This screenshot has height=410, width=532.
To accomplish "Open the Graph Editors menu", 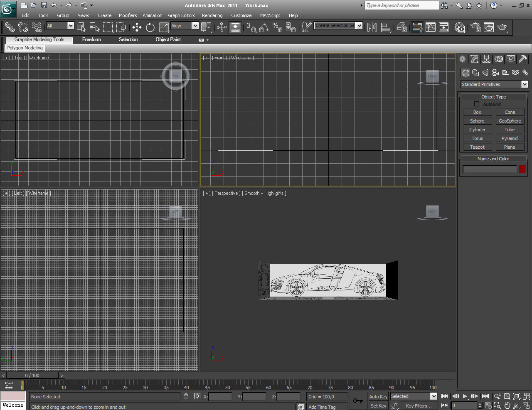I will tap(181, 15).
